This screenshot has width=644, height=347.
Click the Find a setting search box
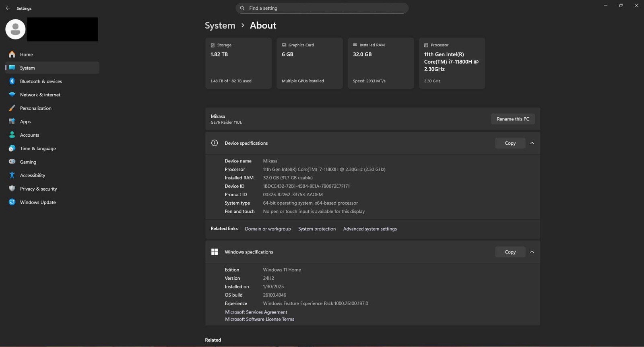pyautogui.click(x=322, y=8)
